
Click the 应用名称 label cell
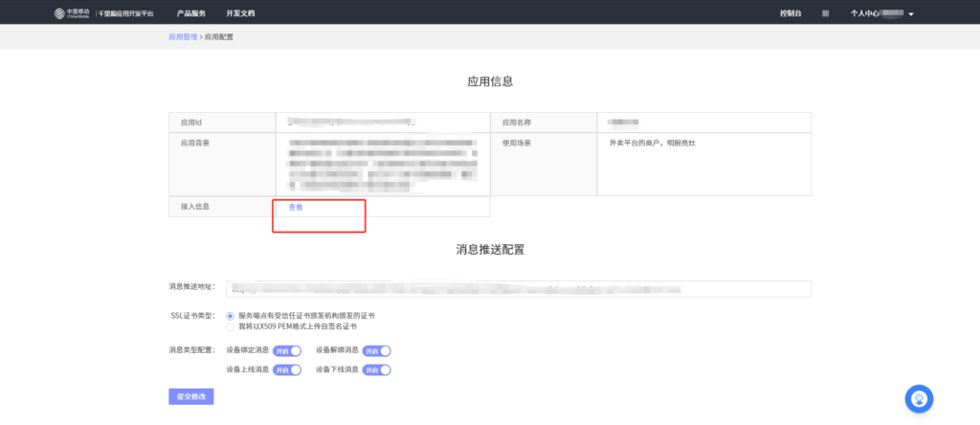pyautogui.click(x=545, y=123)
